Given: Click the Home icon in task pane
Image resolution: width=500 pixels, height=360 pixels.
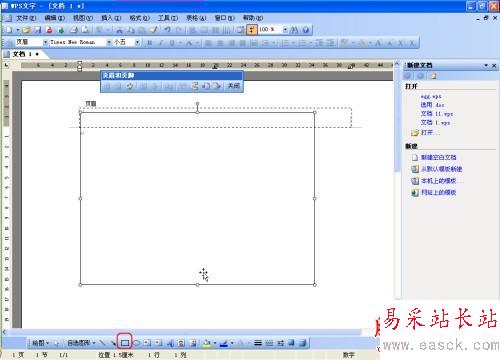Looking at the screenshot, I should [434, 76].
